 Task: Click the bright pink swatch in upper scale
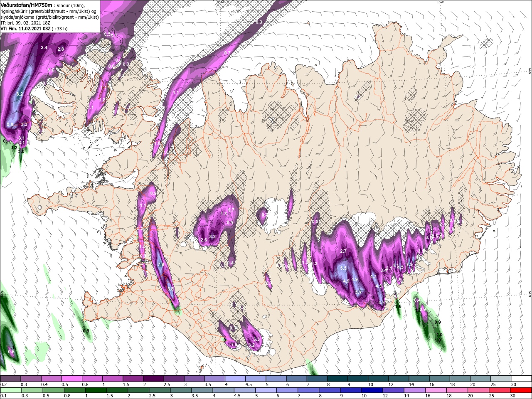click(x=72, y=379)
